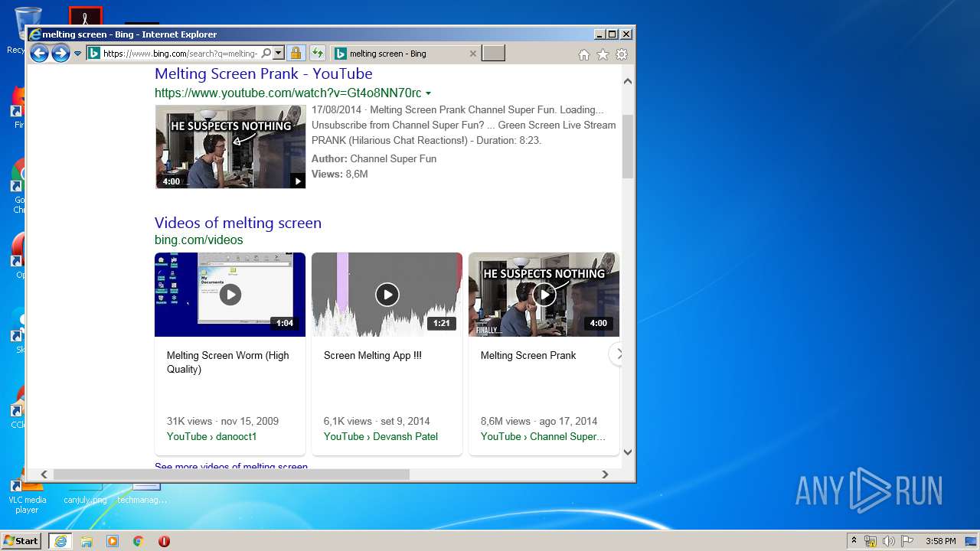Open the 'Videos of melting screen' heading
The height and width of the screenshot is (551, 980).
click(x=238, y=223)
